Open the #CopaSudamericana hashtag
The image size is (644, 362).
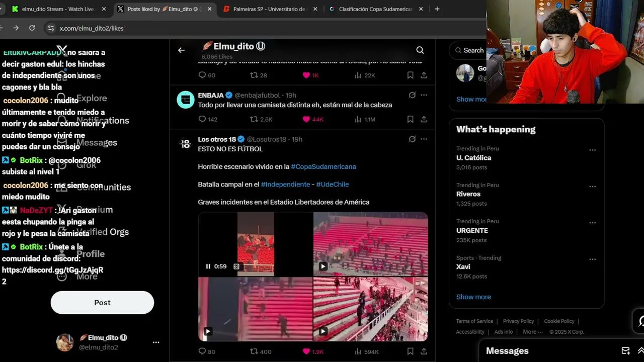click(324, 166)
